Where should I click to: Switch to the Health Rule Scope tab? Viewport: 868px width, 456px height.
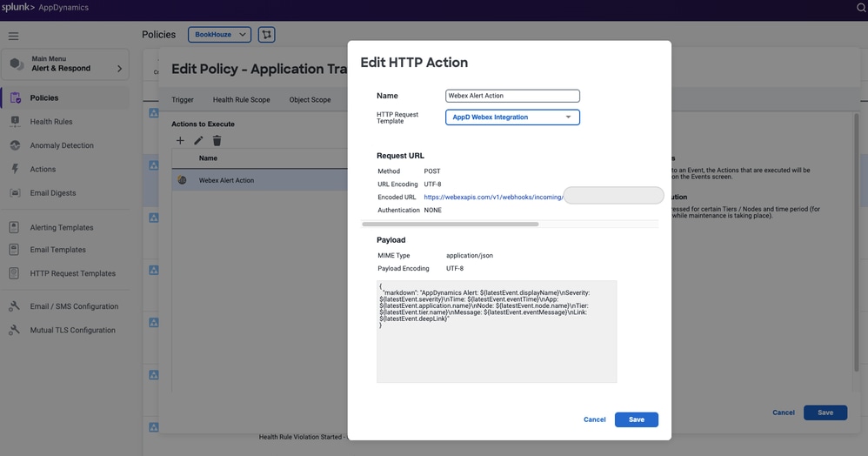tap(242, 100)
